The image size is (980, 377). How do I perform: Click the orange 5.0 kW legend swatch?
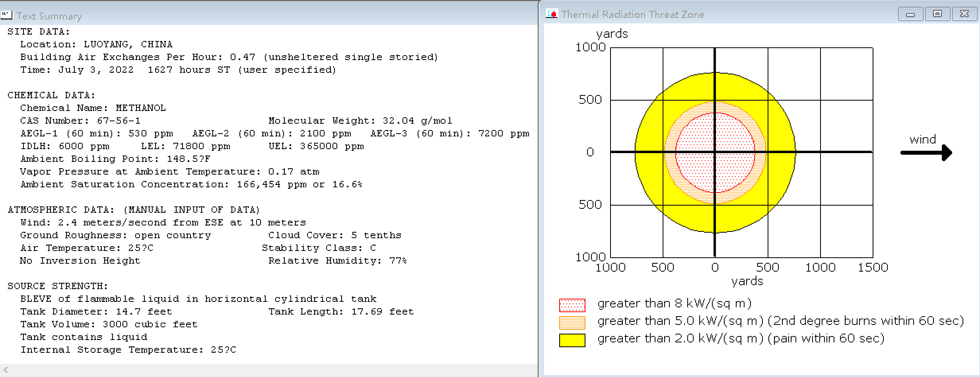[x=572, y=323]
